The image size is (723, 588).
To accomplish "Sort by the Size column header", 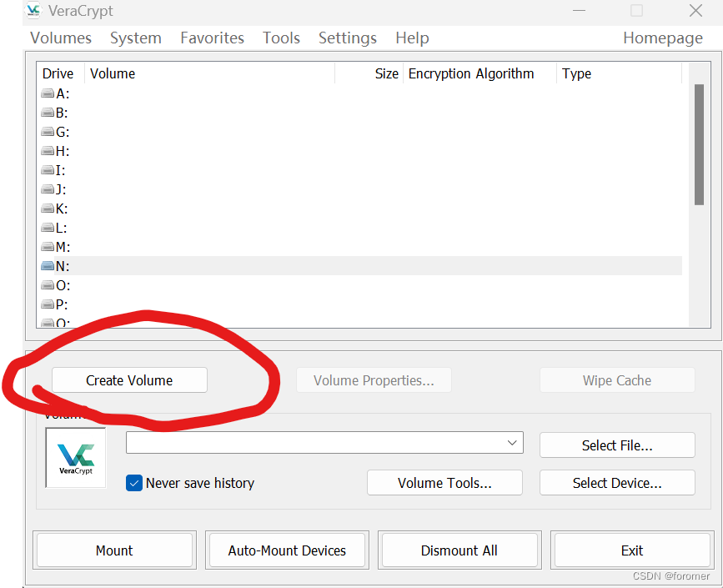I will (x=369, y=73).
